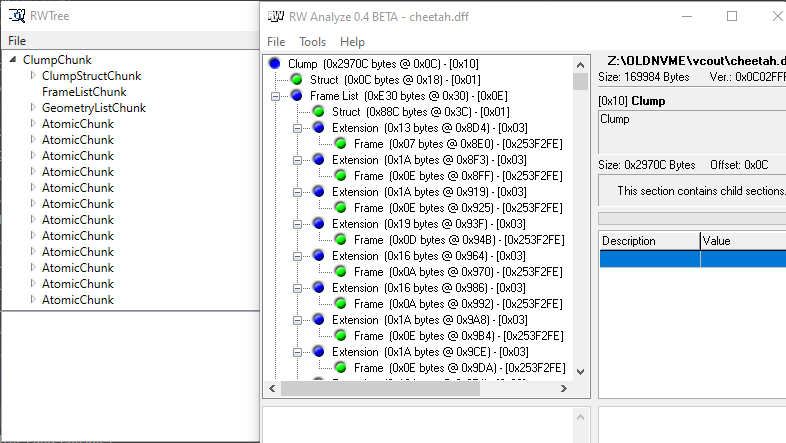The width and height of the screenshot is (786, 443).
Task: Click the blue Clump node icon
Action: click(x=275, y=64)
